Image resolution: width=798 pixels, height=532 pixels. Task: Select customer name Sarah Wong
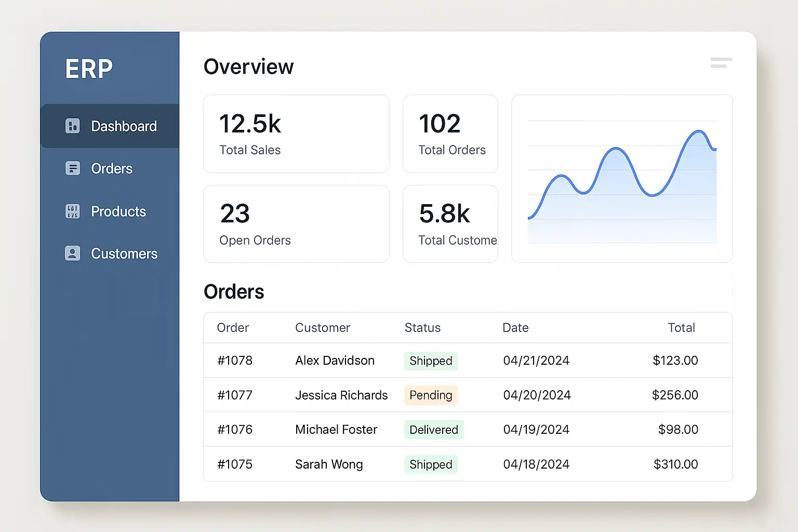pyautogui.click(x=329, y=464)
